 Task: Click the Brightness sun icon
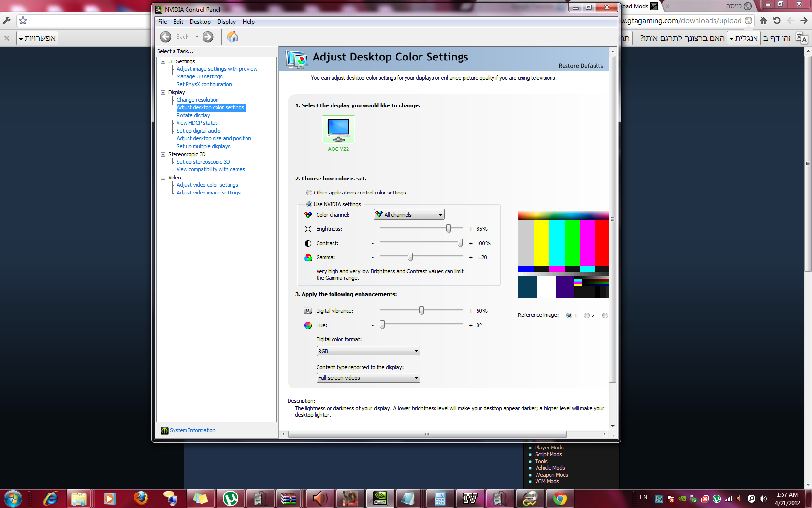click(308, 229)
